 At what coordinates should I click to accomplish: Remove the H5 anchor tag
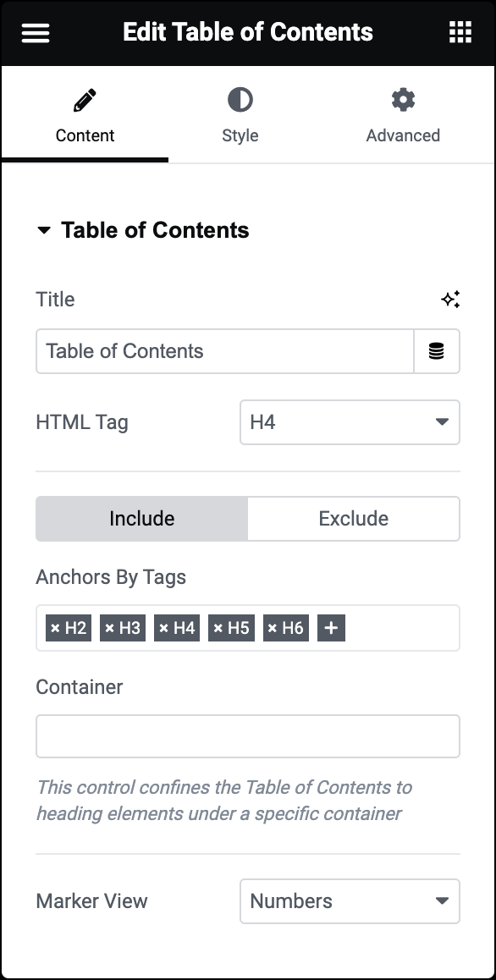point(218,628)
